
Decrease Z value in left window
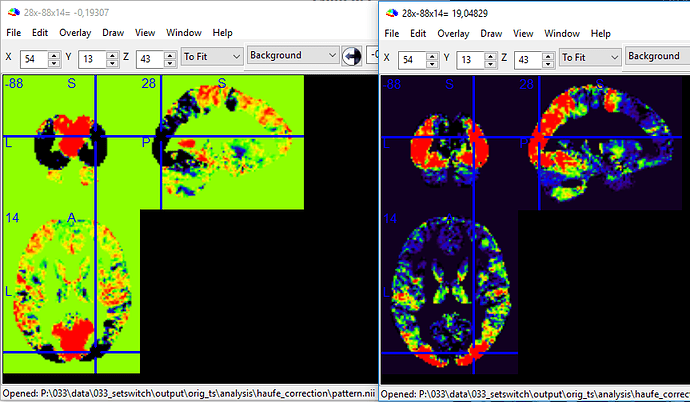click(x=170, y=63)
